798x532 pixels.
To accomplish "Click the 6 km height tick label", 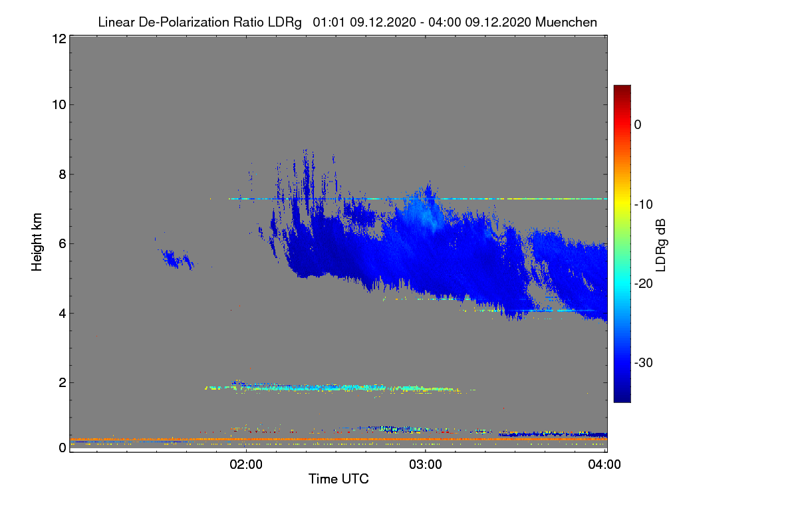I will click(x=61, y=243).
